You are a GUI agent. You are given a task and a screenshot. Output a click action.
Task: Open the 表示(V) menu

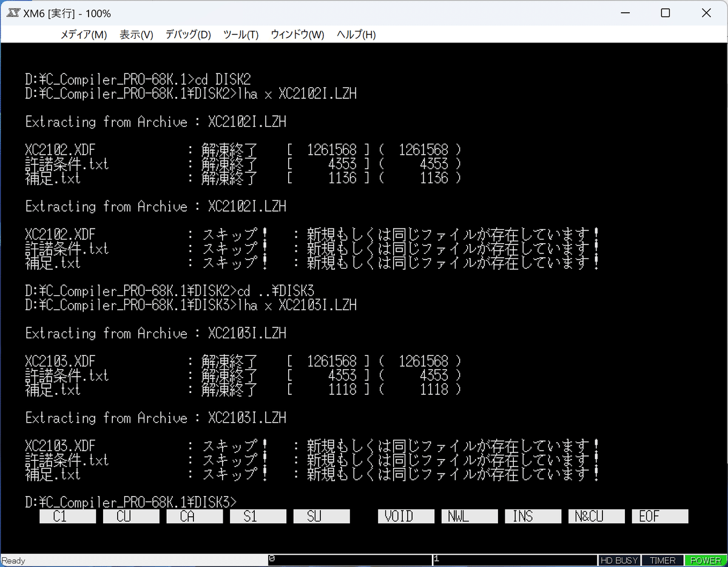136,35
